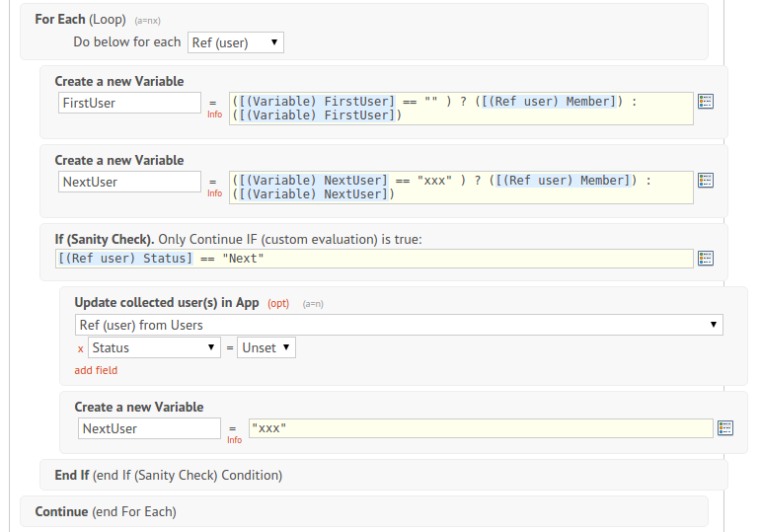Open token picker icon beside "xxx" value

pyautogui.click(x=725, y=427)
